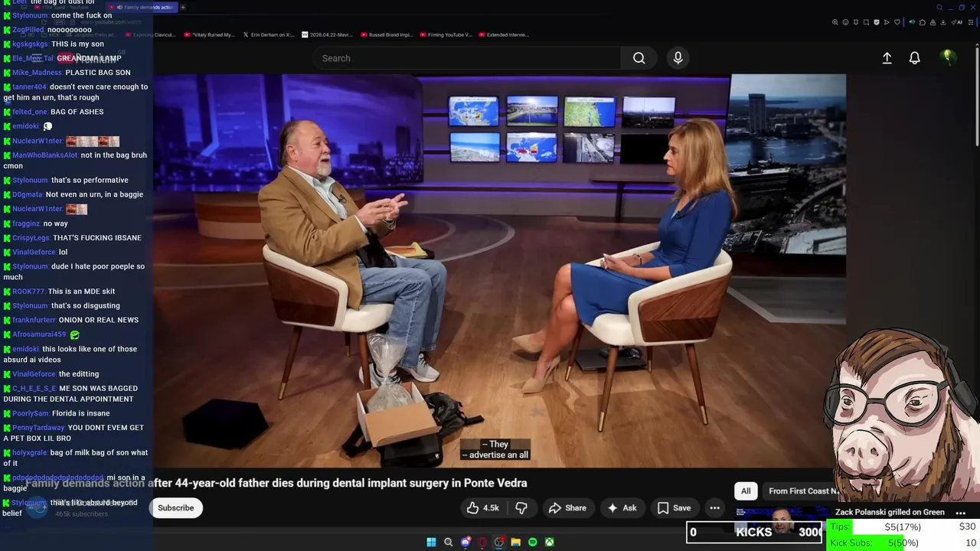Image resolution: width=980 pixels, height=551 pixels.
Task: Select the From First Coast News chip
Action: pos(804,491)
